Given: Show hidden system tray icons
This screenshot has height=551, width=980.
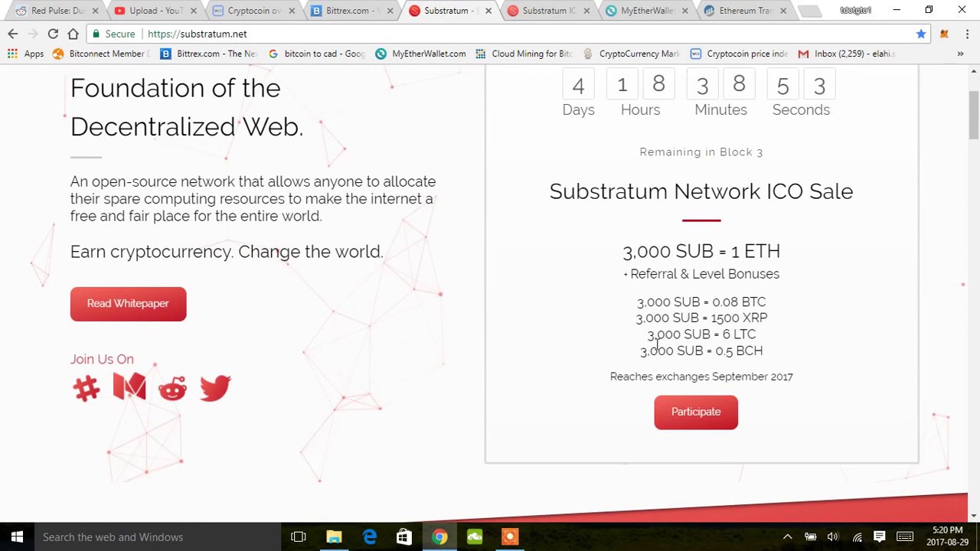Looking at the screenshot, I should pos(787,537).
